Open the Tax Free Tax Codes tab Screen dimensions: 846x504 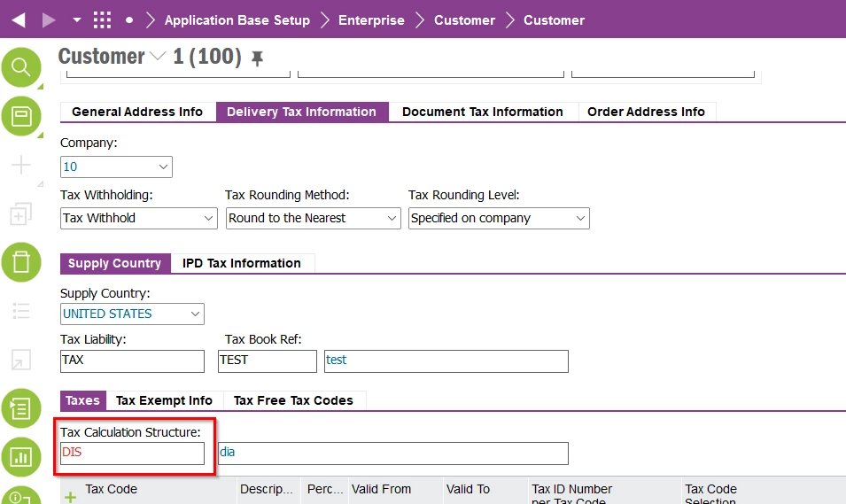coord(293,400)
